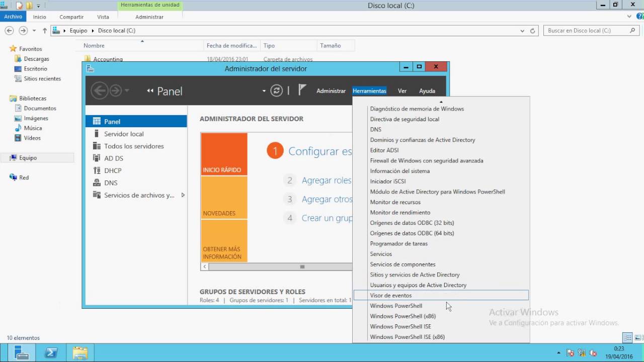Expand the Servicios de archivos submenu arrow
644x362 pixels.
click(x=183, y=195)
